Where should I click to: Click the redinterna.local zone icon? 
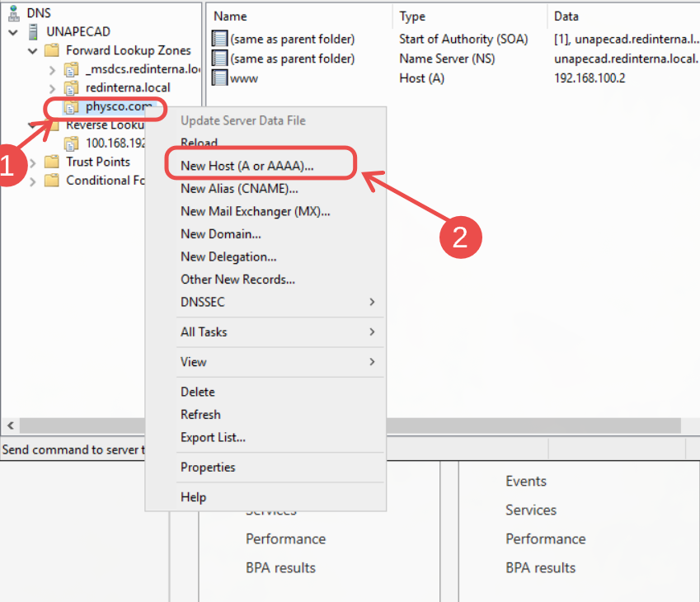tap(72, 88)
